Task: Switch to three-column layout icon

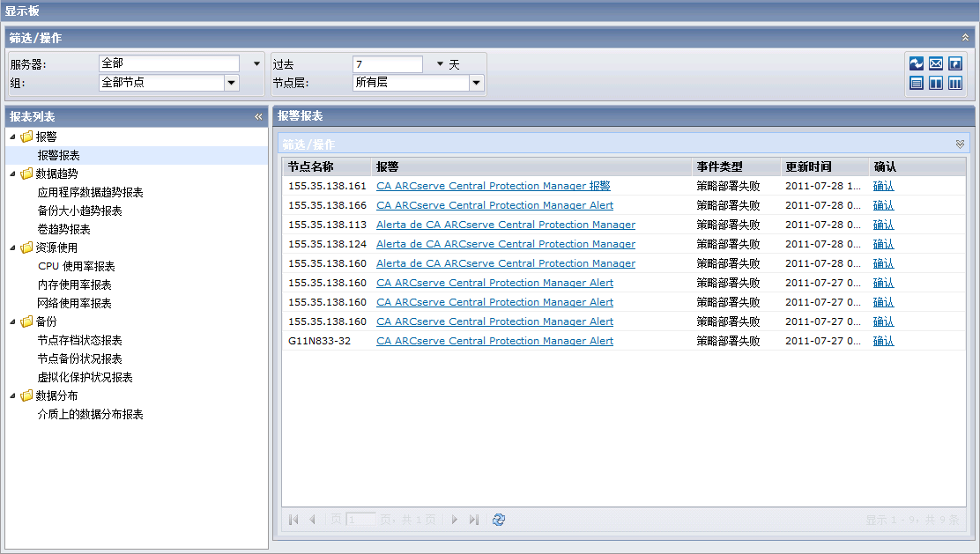Action: click(955, 84)
